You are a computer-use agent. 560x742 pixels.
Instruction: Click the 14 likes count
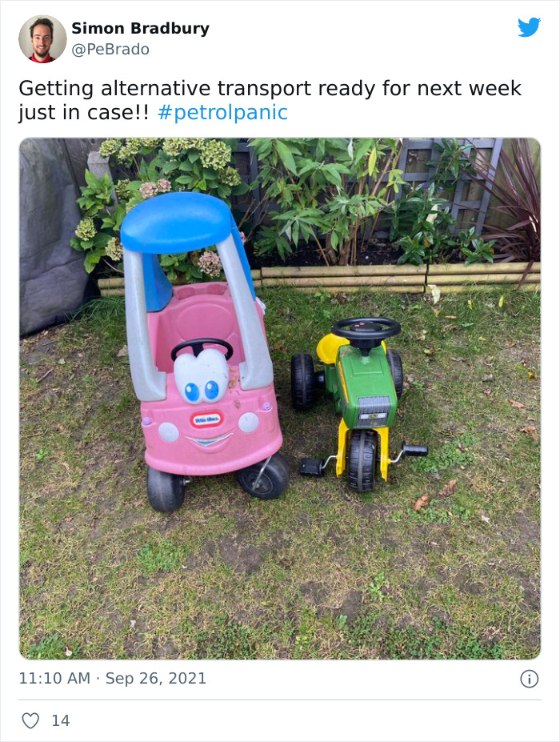pyautogui.click(x=61, y=720)
